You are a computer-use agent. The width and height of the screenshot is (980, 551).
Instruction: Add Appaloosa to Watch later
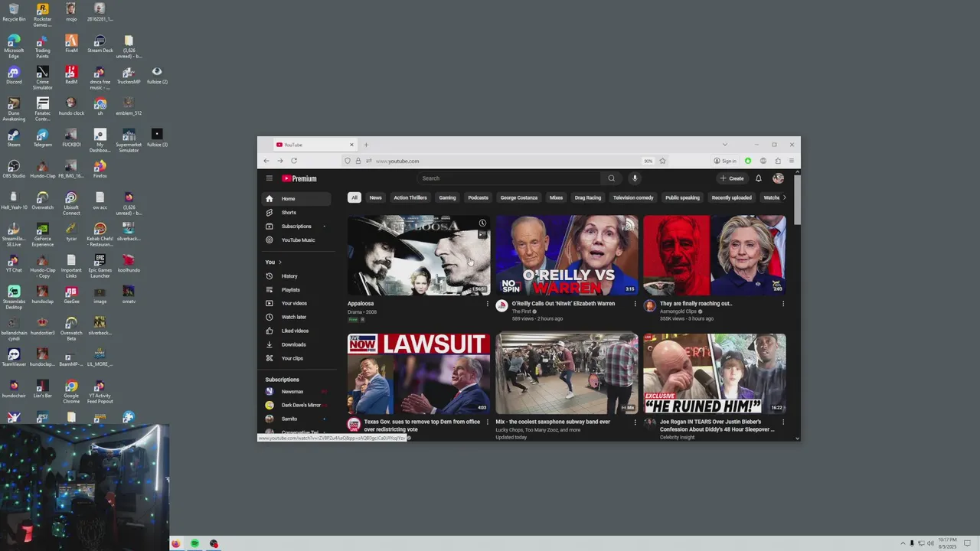[482, 223]
